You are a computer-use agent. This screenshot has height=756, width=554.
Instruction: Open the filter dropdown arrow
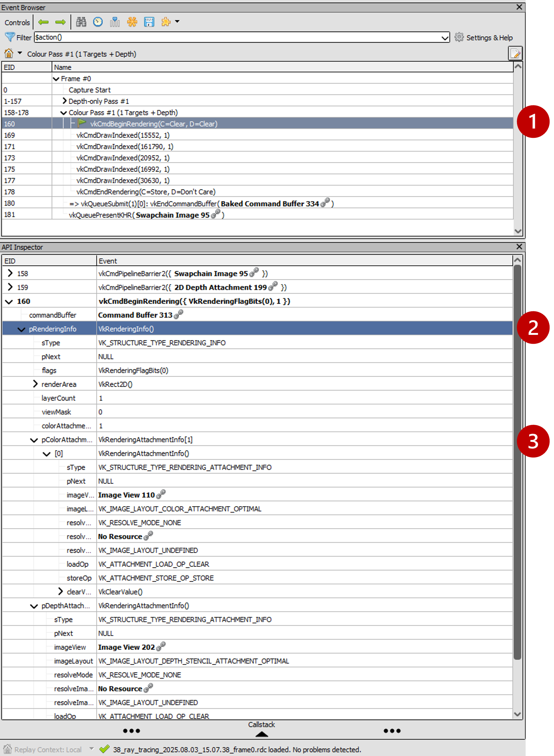click(x=445, y=37)
